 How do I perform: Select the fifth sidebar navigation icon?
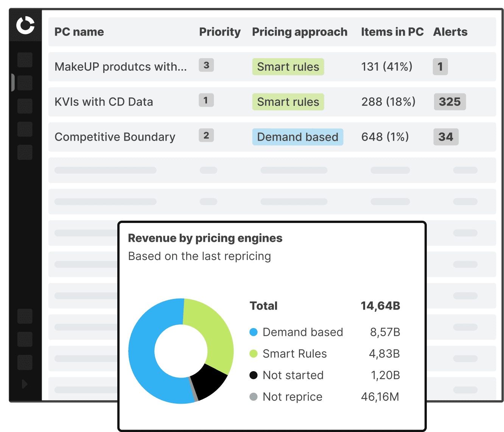pyautogui.click(x=25, y=152)
